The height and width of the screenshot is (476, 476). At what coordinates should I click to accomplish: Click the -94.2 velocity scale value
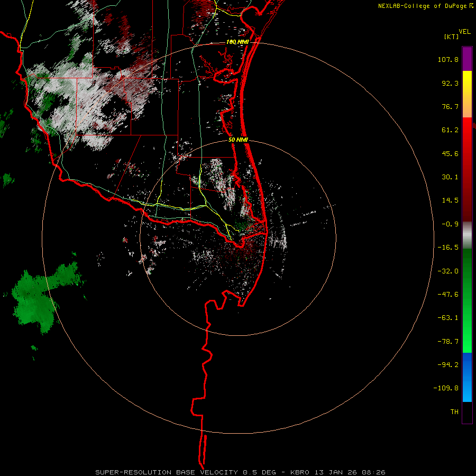pos(448,364)
